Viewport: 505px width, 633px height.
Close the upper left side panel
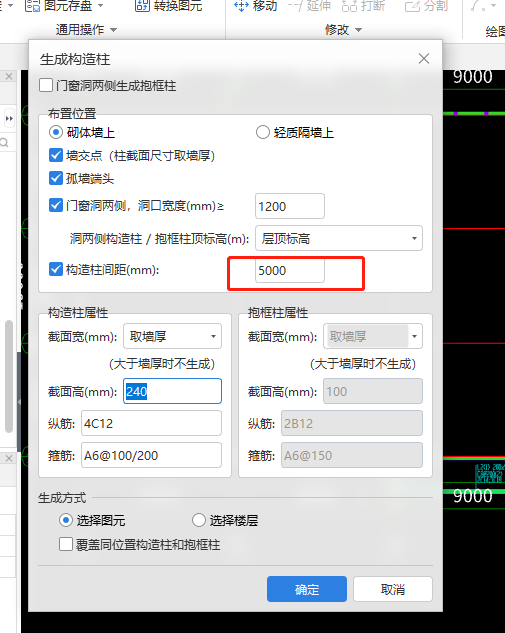pyautogui.click(x=9, y=76)
